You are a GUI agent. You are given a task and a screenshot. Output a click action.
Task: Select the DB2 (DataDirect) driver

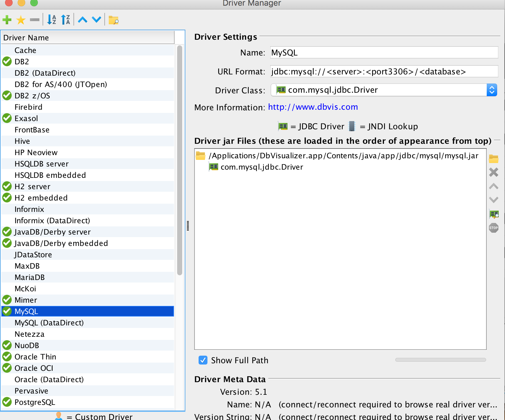(88, 73)
